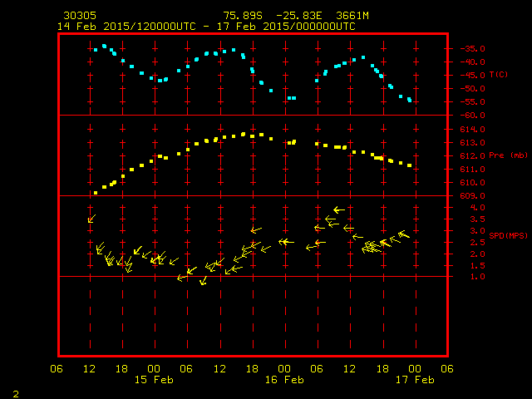Click the -40.0 temperature tick label
The width and height of the screenshot is (532, 399).
pos(472,62)
